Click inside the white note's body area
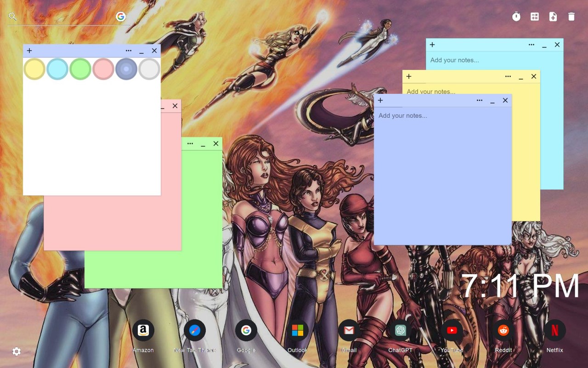Viewport: 588px width, 368px height. pos(92,138)
